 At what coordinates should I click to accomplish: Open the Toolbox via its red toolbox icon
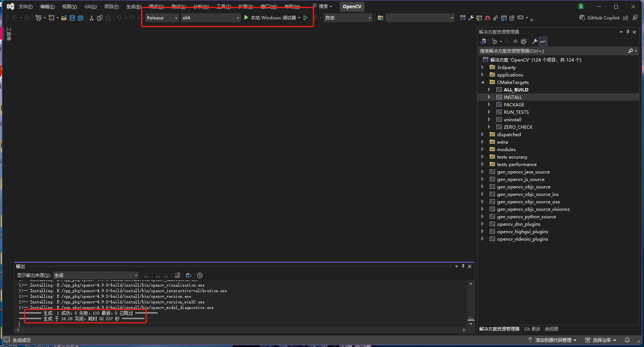(x=487, y=18)
